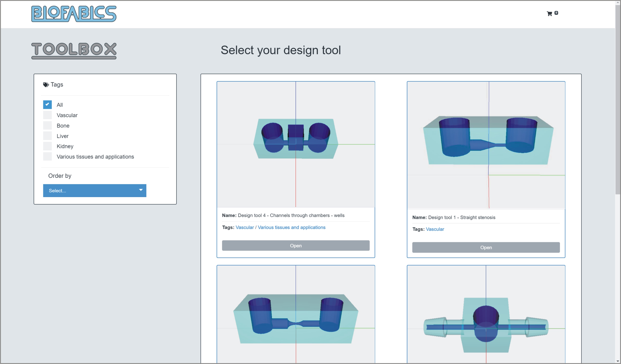Open Design tool 4 Channels through chambers
This screenshot has width=621, height=364.
point(295,246)
